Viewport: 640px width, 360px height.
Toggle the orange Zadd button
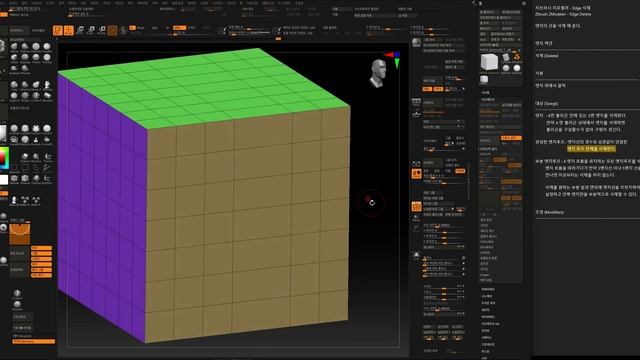coord(179,28)
